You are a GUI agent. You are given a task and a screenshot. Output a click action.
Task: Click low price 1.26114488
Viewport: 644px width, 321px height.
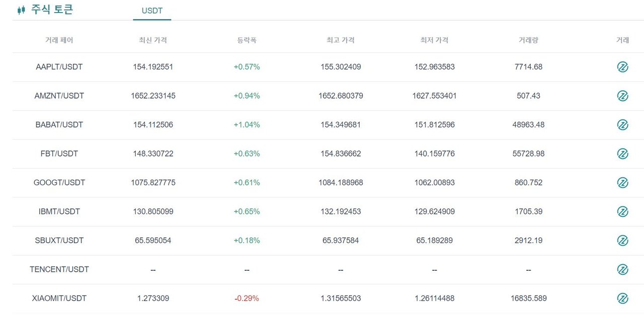pyautogui.click(x=434, y=298)
